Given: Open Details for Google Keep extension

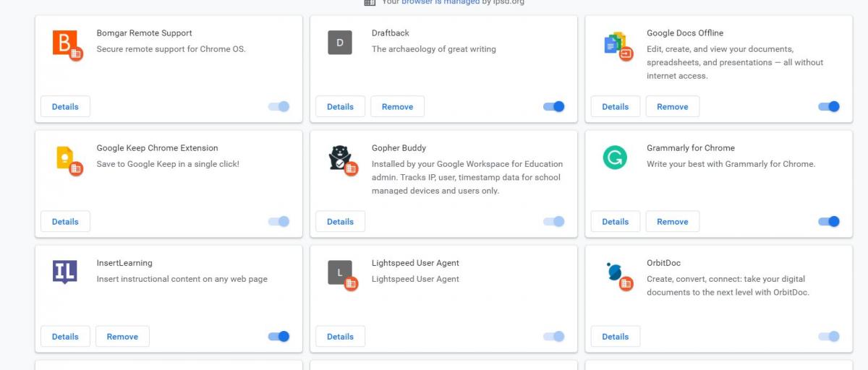Looking at the screenshot, I should tap(65, 221).
